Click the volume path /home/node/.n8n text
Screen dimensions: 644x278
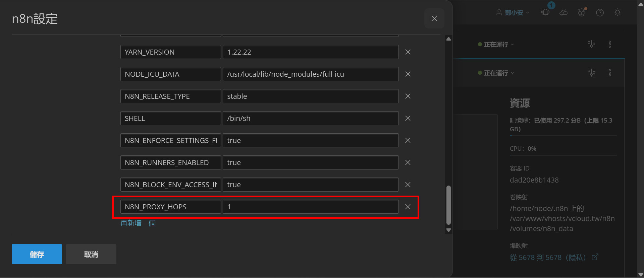pyautogui.click(x=539, y=208)
